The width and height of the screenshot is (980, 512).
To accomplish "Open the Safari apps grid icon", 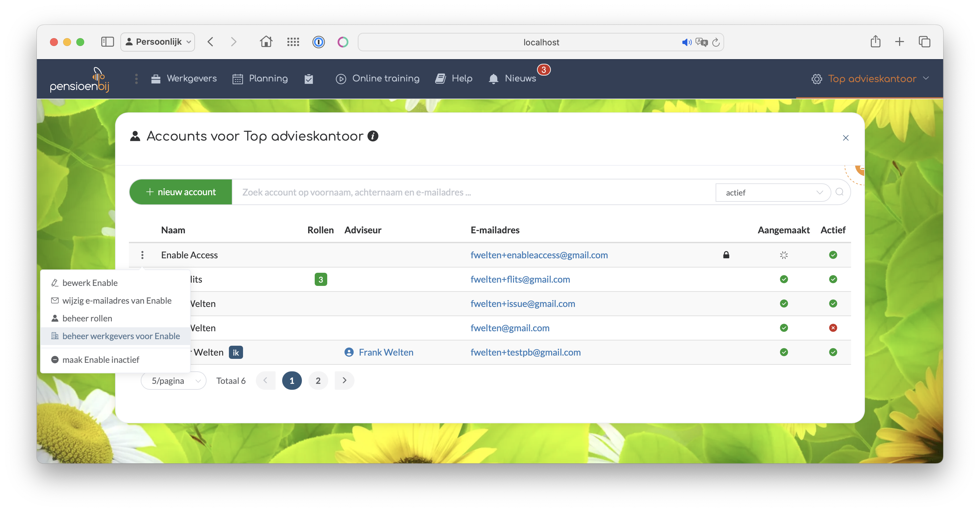I will (293, 42).
